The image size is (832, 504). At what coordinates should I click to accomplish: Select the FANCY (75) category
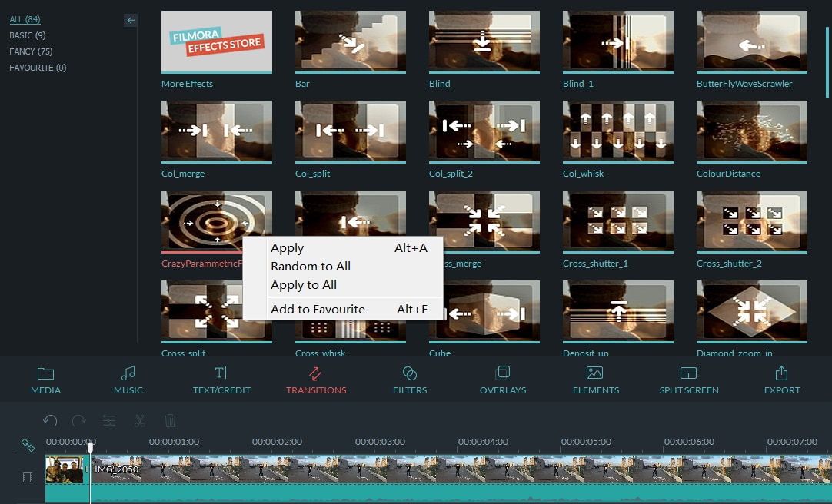pos(31,51)
